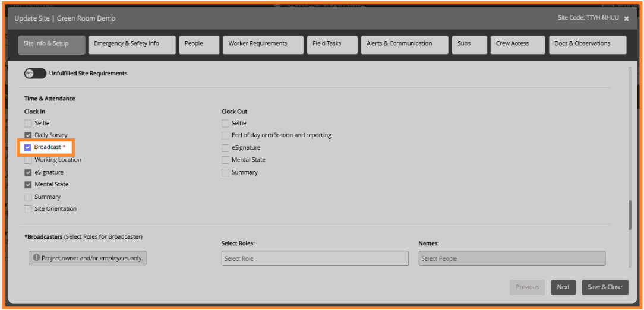The width and height of the screenshot is (644, 310).
Task: Go to the Worker Requirements tab
Action: click(263, 45)
